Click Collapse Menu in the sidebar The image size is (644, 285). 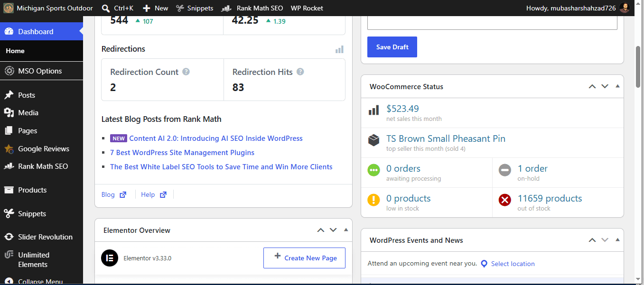(41, 281)
